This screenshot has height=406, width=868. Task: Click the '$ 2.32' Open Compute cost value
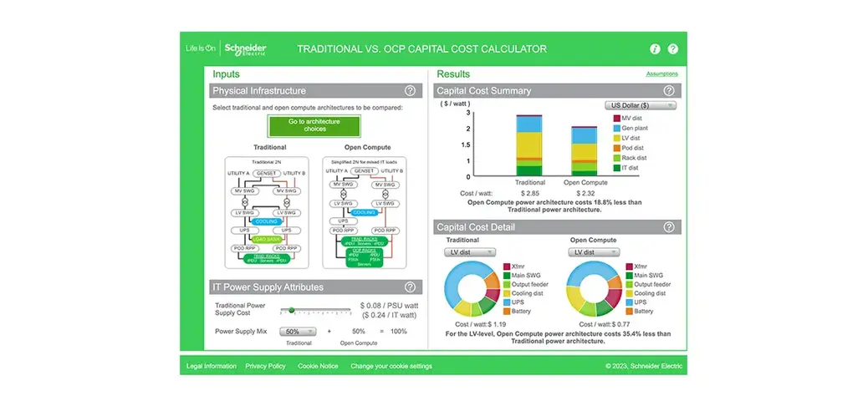tap(585, 194)
